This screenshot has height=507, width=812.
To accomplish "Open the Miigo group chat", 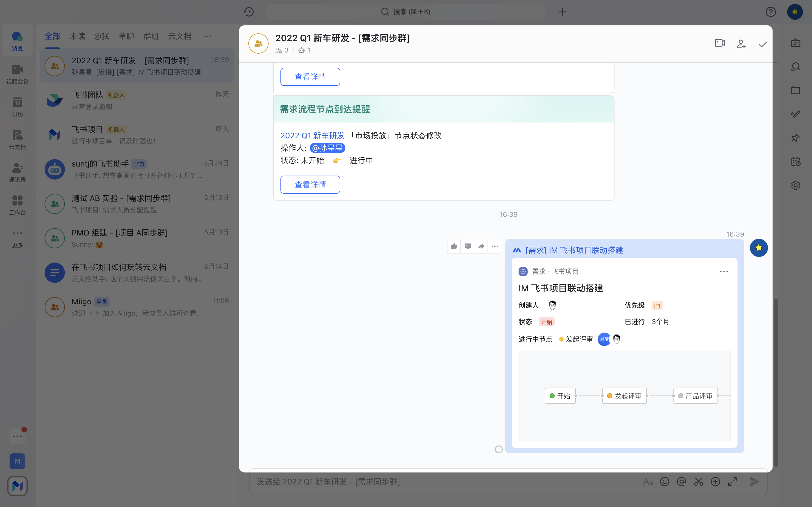I will coord(137,307).
